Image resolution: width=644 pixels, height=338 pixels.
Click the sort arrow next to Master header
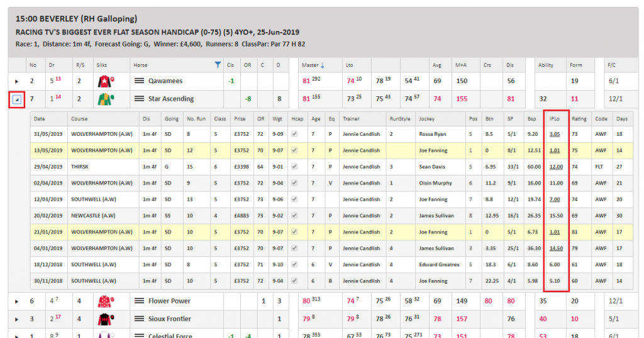coord(323,65)
